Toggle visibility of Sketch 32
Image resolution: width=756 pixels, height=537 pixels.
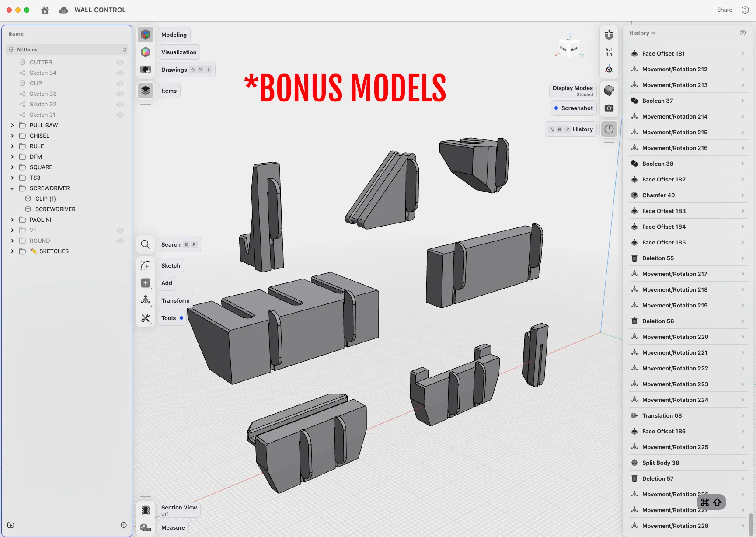[x=120, y=104]
